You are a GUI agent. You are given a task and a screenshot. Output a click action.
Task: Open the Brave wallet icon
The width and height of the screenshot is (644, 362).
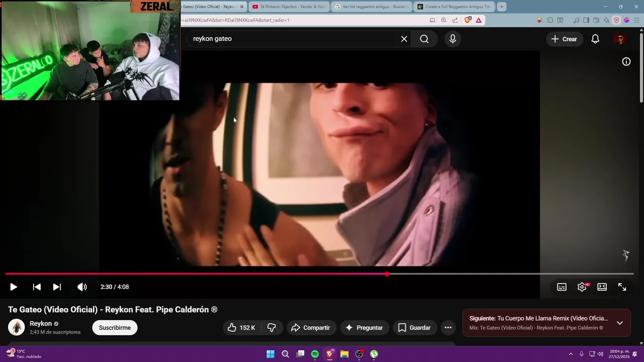pos(596,20)
